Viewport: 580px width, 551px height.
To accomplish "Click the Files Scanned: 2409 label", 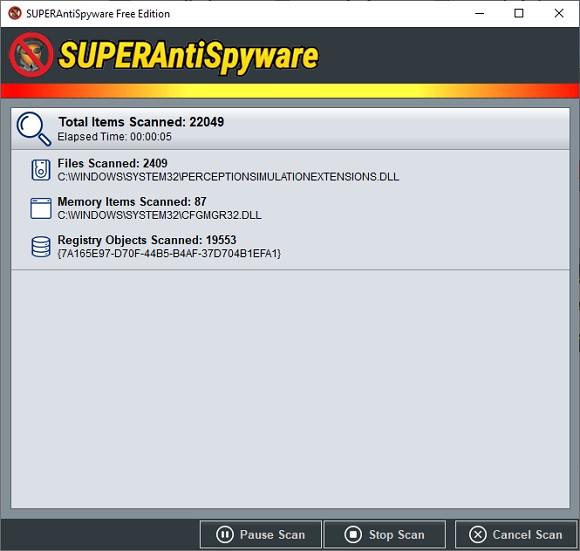I will click(x=112, y=163).
